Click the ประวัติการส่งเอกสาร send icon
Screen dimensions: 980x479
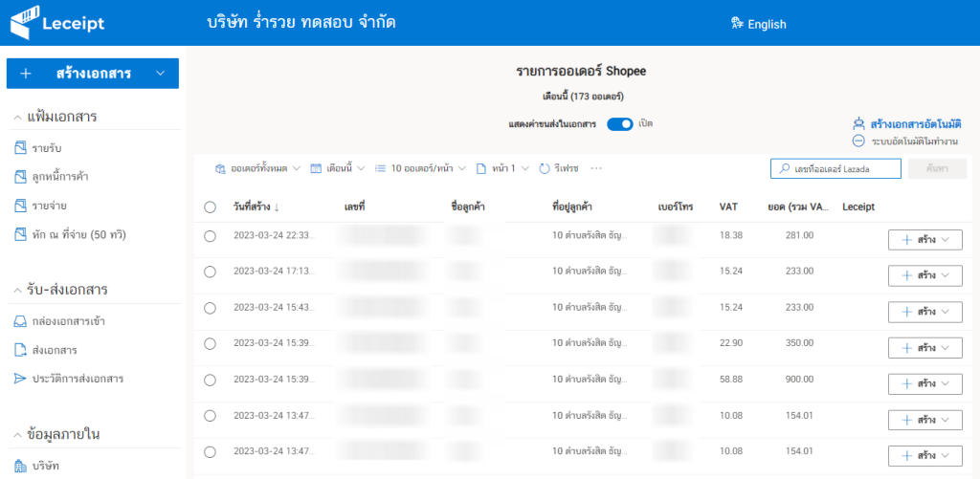(x=19, y=379)
